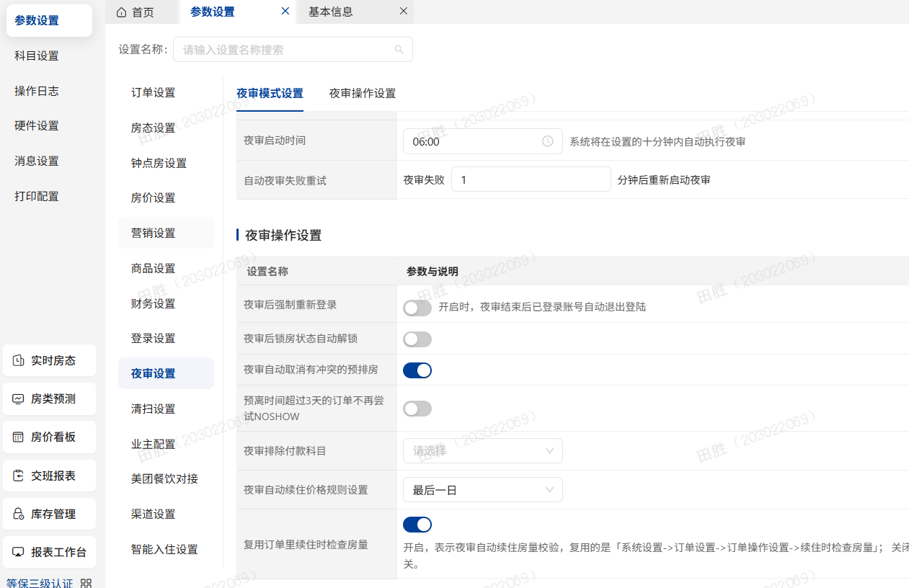Click the 等保三级认证 link
This screenshot has width=909, height=588.
38,582
